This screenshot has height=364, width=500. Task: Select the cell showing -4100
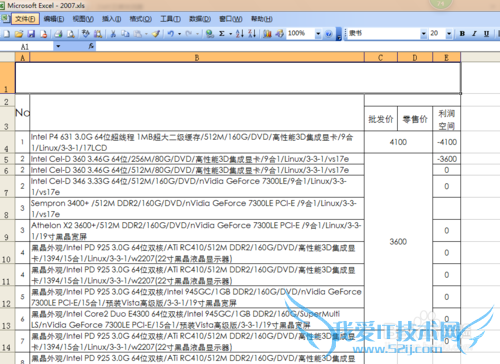click(x=447, y=142)
